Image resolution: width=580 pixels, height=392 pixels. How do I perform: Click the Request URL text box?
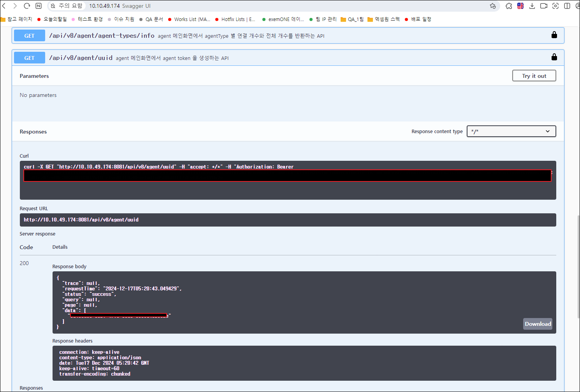click(x=288, y=220)
